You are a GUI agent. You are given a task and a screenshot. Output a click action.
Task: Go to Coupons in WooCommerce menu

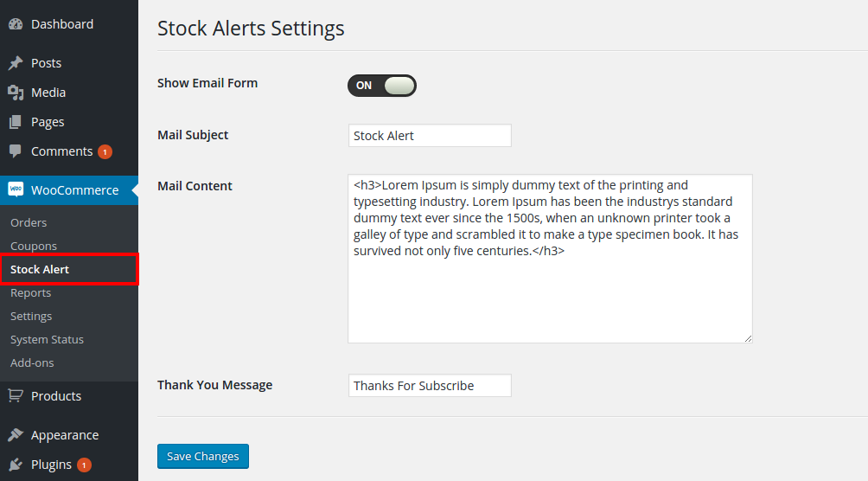click(x=33, y=246)
